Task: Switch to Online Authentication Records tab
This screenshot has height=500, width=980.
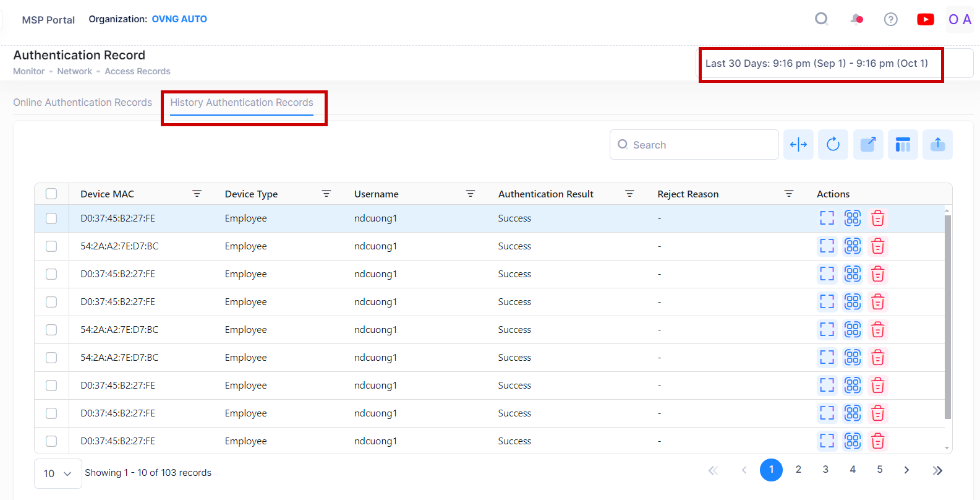Action: (82, 103)
